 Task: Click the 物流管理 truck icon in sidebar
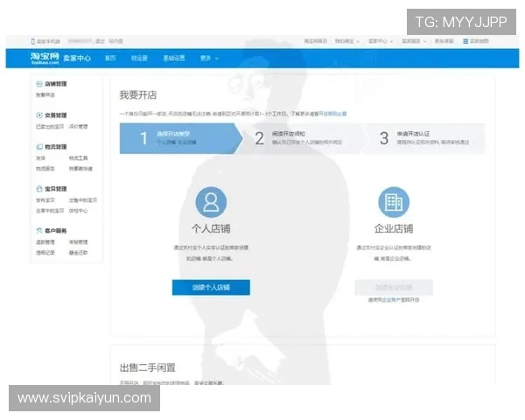(x=39, y=147)
